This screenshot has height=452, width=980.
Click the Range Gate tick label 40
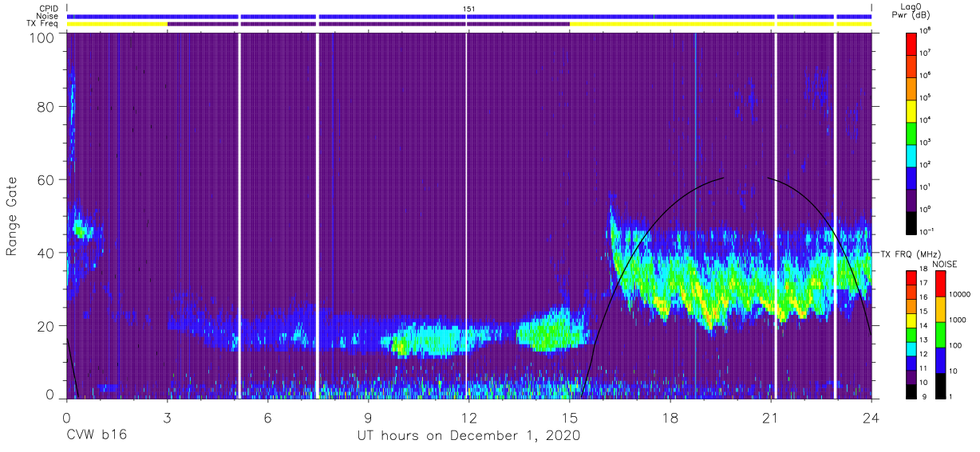click(46, 253)
